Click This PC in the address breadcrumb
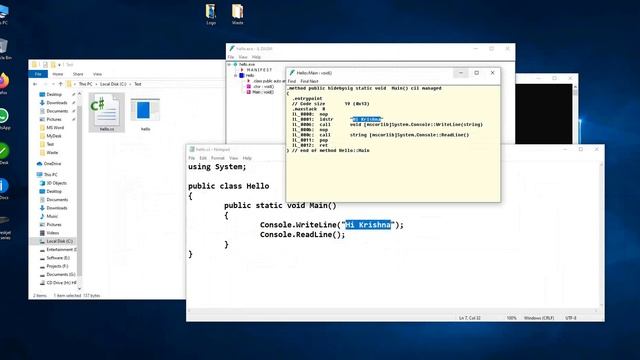 (85, 84)
